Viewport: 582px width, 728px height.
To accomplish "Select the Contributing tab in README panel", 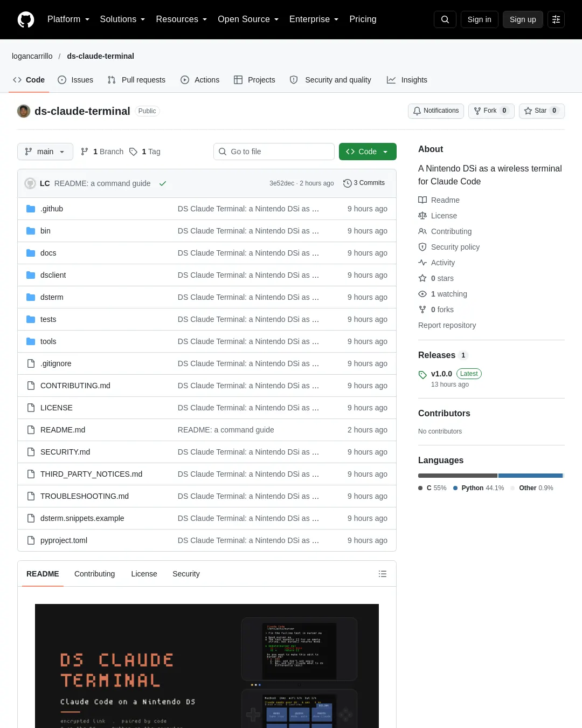I will [x=95, y=574].
